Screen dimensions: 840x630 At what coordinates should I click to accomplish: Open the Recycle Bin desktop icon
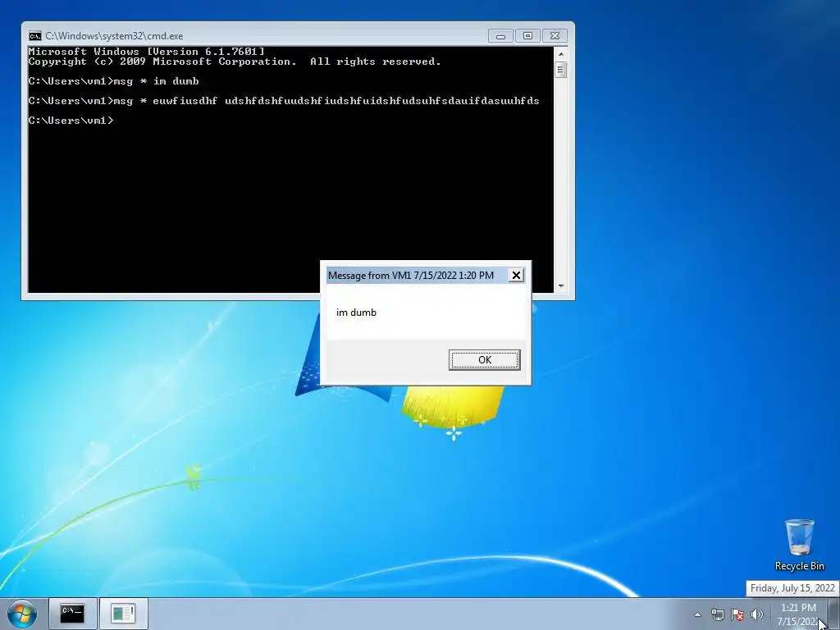tap(799, 545)
